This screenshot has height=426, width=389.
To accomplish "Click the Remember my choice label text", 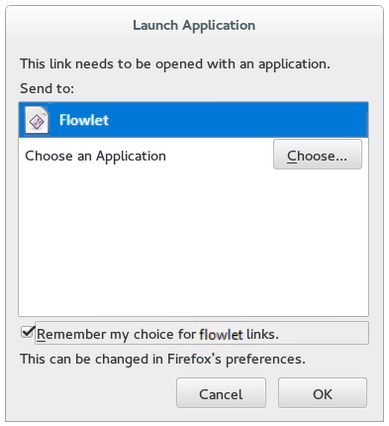I will coord(158,334).
